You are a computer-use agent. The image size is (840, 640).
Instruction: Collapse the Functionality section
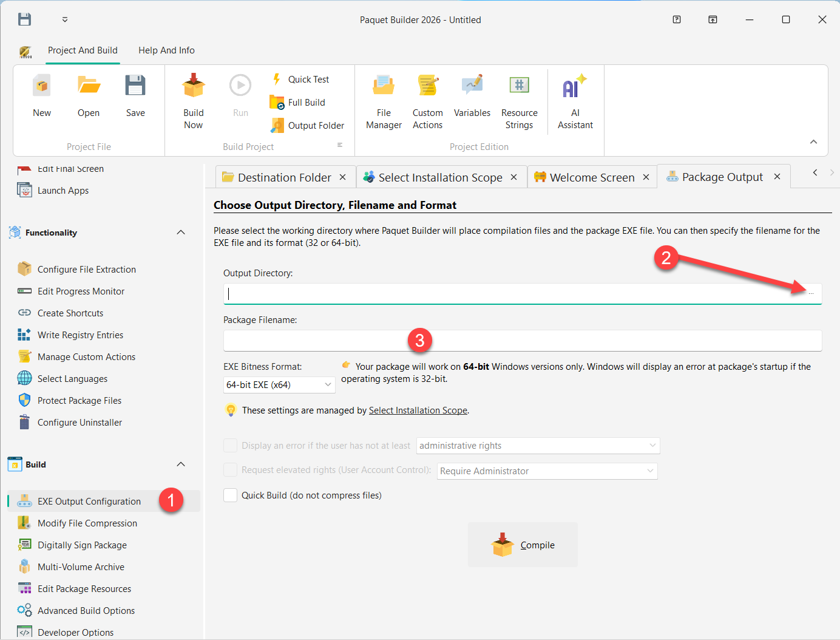pyautogui.click(x=181, y=233)
